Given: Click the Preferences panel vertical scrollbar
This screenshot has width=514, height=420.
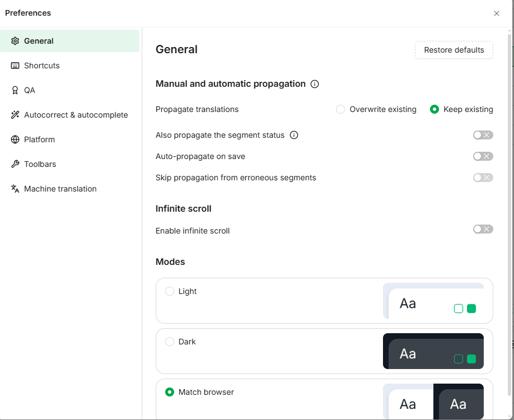Looking at the screenshot, I should tap(509, 214).
